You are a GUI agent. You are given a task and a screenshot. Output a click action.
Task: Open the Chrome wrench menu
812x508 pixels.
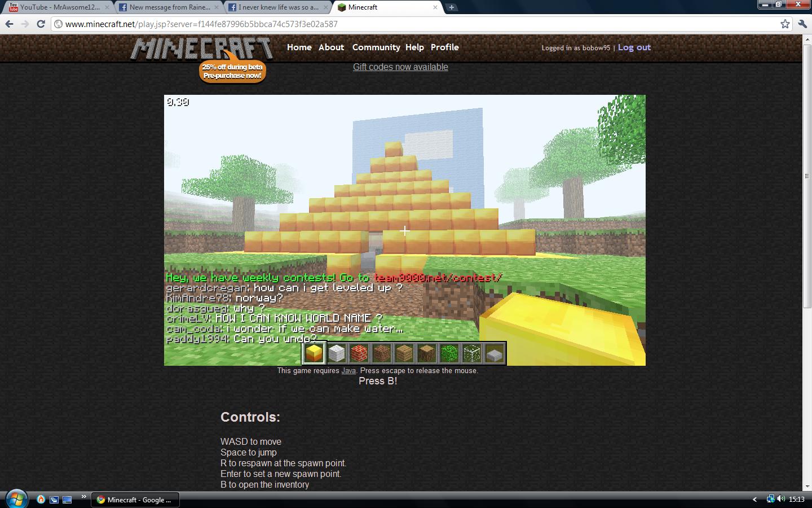802,24
